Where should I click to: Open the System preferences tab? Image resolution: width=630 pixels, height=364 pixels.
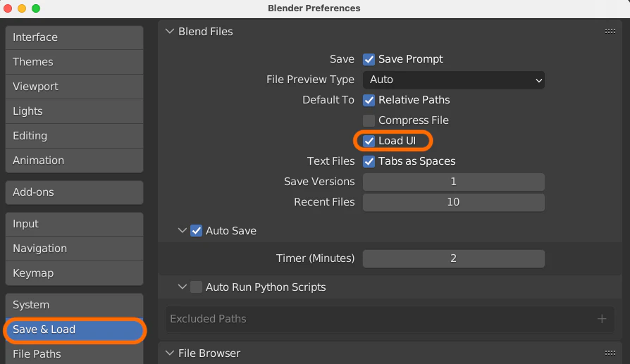coord(74,305)
